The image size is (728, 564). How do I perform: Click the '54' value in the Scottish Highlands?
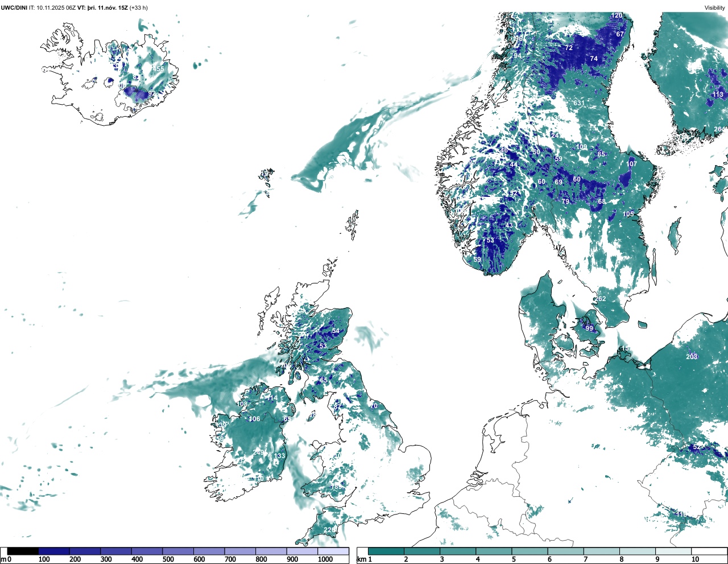tap(336, 331)
